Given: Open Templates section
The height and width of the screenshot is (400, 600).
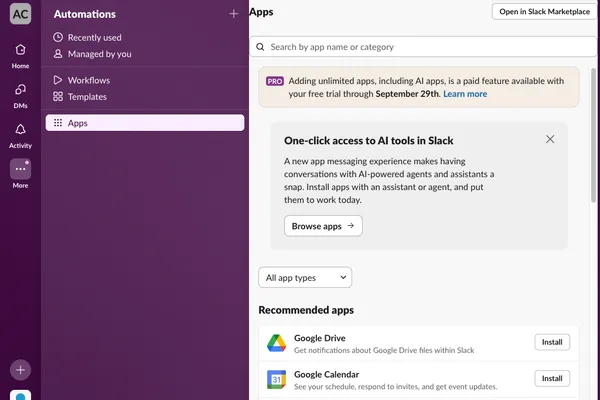Looking at the screenshot, I should click(80, 96).
